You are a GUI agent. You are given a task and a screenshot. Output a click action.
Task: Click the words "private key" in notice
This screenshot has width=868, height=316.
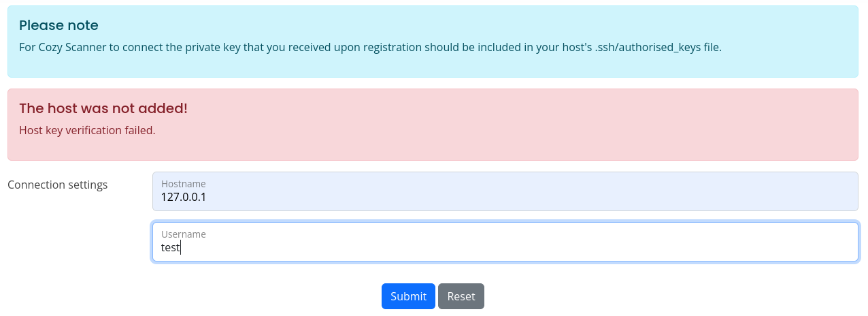click(x=203, y=48)
